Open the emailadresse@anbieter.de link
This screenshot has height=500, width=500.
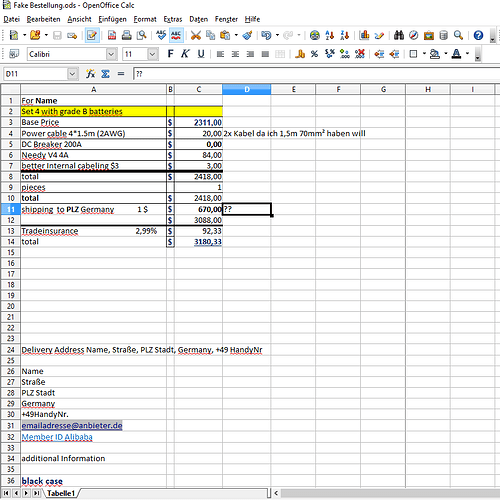point(72,426)
